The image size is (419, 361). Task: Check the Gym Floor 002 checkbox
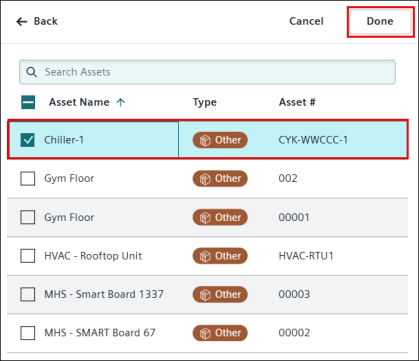(x=28, y=179)
